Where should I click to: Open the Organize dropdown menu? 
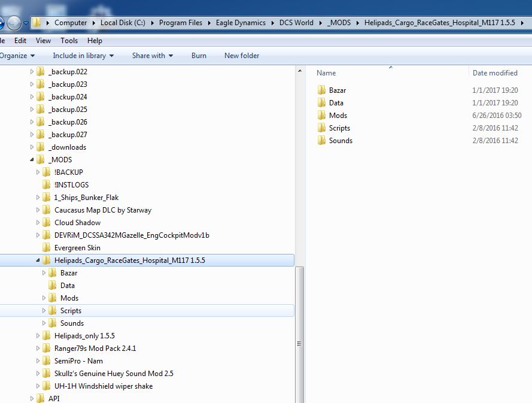[17, 56]
